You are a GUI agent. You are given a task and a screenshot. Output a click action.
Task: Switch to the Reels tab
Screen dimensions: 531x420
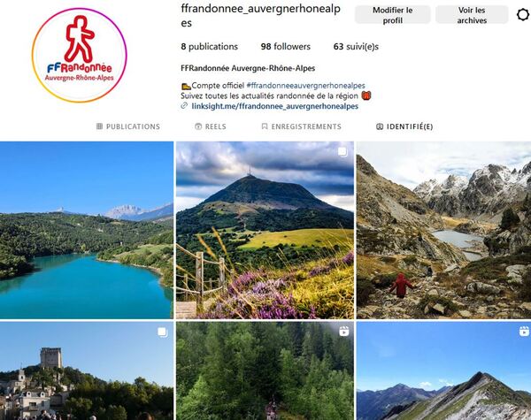click(211, 126)
